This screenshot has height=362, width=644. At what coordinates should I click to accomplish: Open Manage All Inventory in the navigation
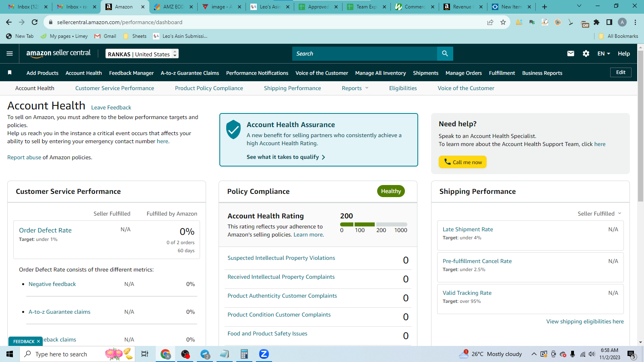[x=380, y=73]
